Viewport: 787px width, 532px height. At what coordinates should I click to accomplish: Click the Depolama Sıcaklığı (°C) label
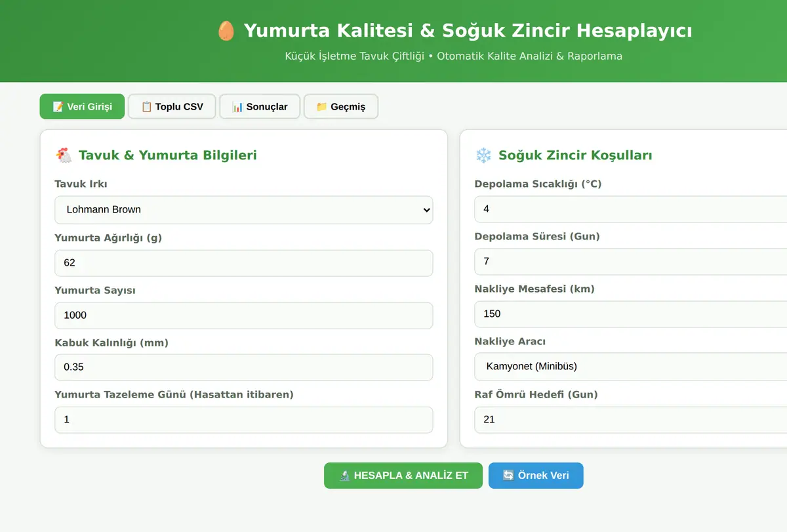(x=538, y=184)
